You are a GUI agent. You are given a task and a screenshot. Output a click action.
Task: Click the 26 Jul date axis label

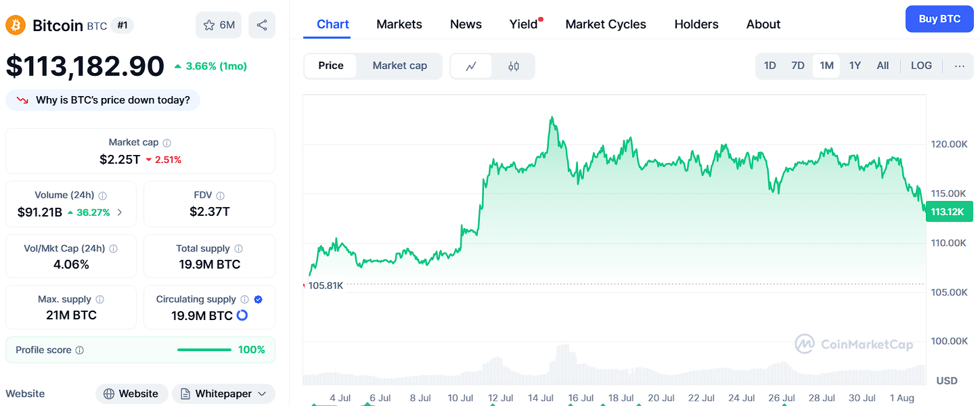pyautogui.click(x=782, y=398)
